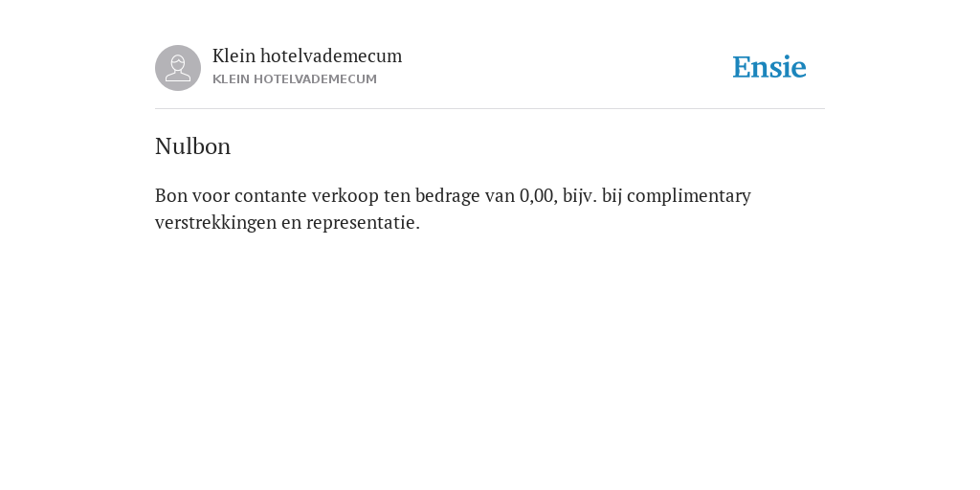
Task: Click the word 'complimentary' in the definition
Action: pyautogui.click(x=689, y=196)
